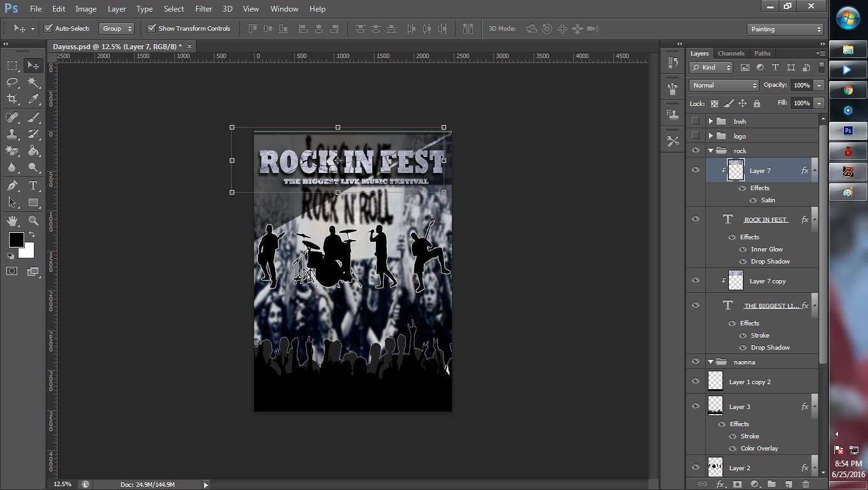The height and width of the screenshot is (490, 868).
Task: Click the foreground color swatch
Action: coord(15,241)
